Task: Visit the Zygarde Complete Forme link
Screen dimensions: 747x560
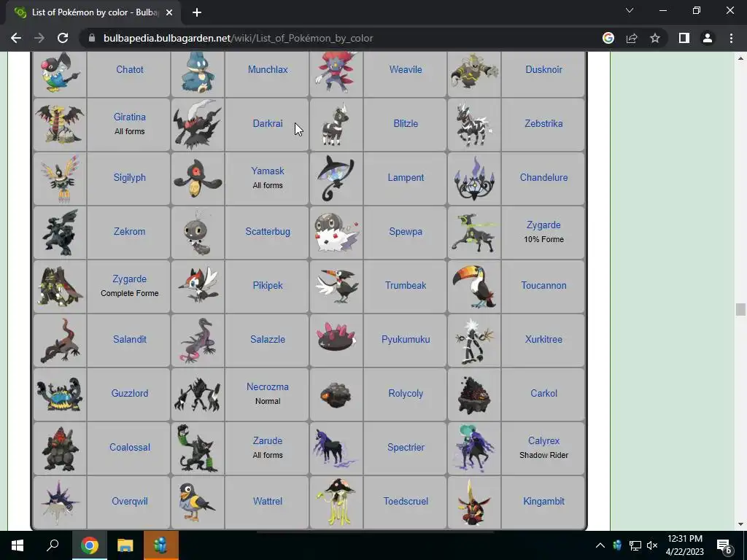Action: [x=130, y=279]
